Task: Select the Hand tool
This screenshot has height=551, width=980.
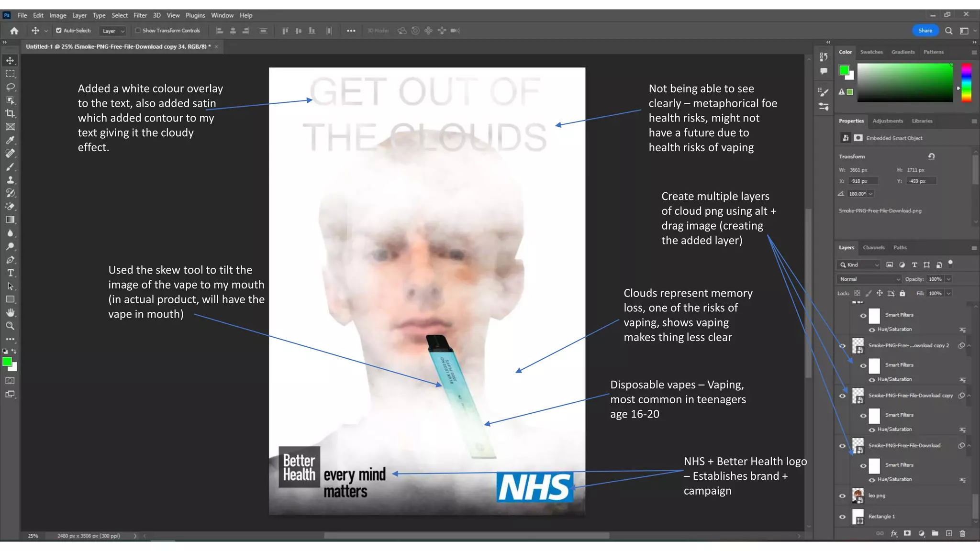Action: [x=10, y=313]
